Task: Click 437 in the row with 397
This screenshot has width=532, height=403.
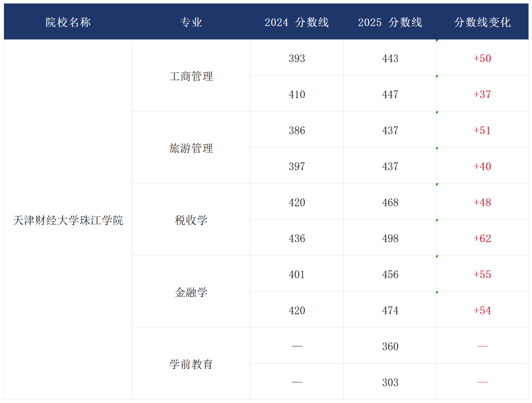Action: pos(390,166)
